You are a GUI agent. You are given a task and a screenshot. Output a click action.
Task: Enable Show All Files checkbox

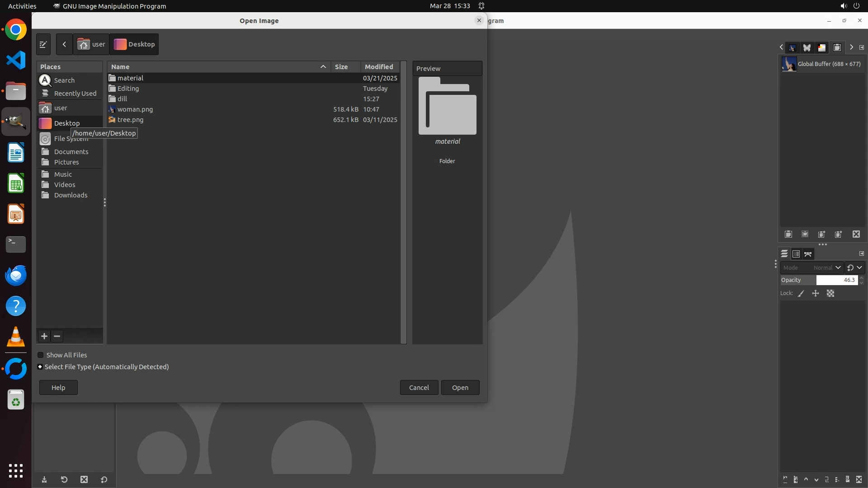pos(41,355)
